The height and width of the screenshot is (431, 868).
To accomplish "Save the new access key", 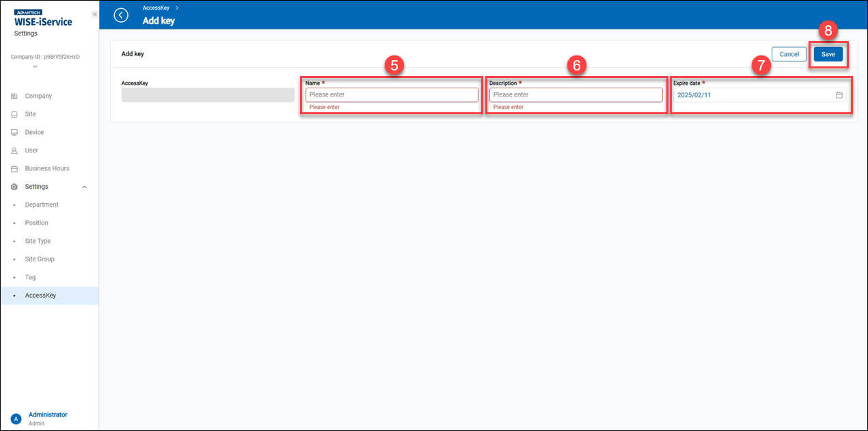I will point(828,53).
